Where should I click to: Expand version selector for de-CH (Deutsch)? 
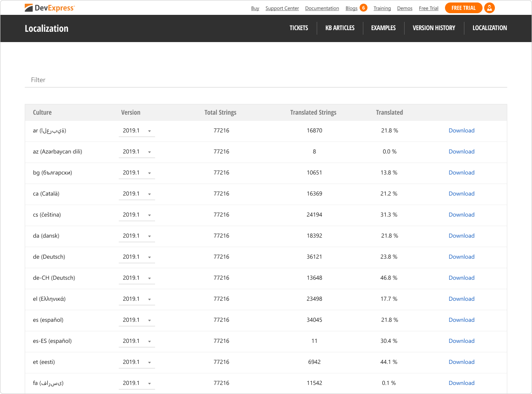[137, 278]
